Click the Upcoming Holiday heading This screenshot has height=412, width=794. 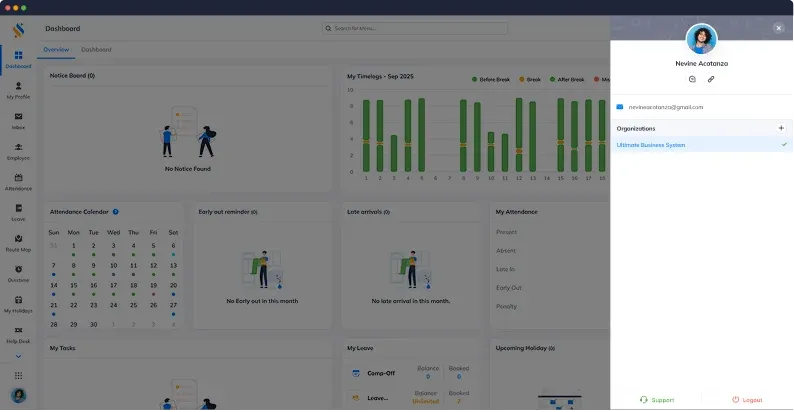525,348
